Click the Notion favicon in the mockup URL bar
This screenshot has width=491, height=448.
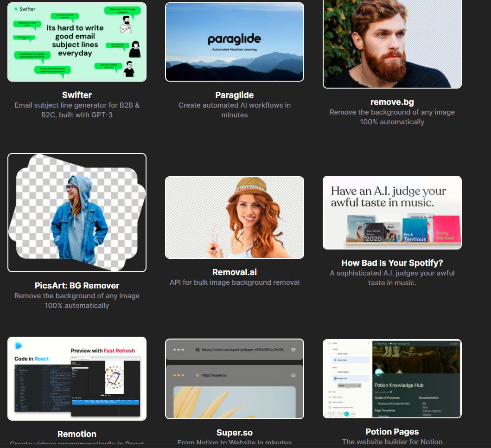point(198,350)
